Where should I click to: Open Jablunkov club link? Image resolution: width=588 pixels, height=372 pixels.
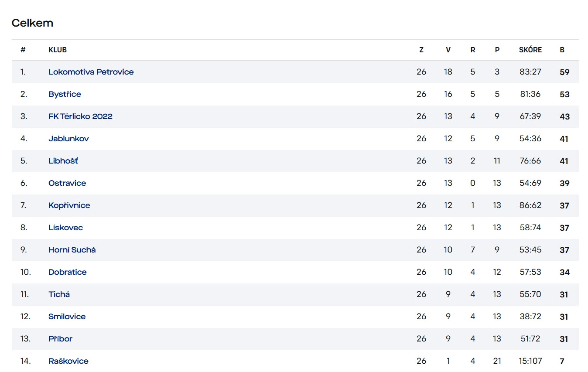point(68,139)
